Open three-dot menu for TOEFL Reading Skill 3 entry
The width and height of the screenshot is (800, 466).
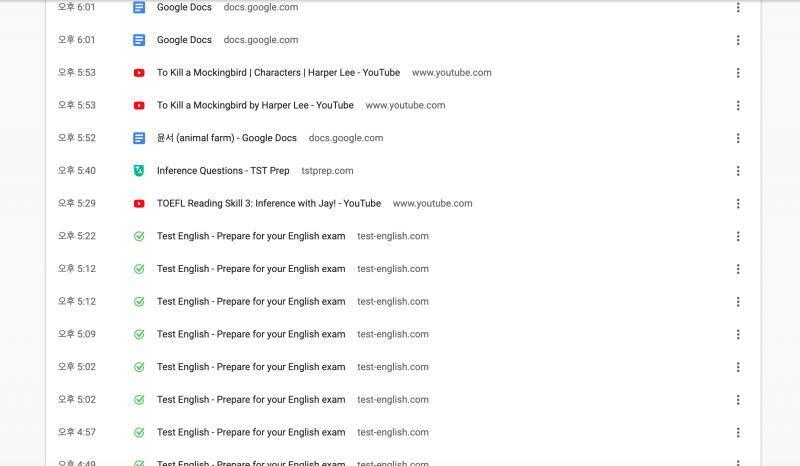point(738,204)
